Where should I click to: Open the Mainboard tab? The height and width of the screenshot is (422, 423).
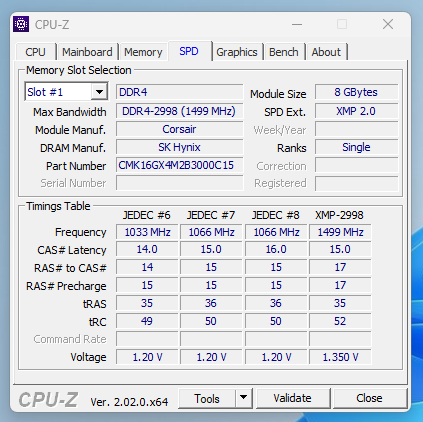(87, 52)
